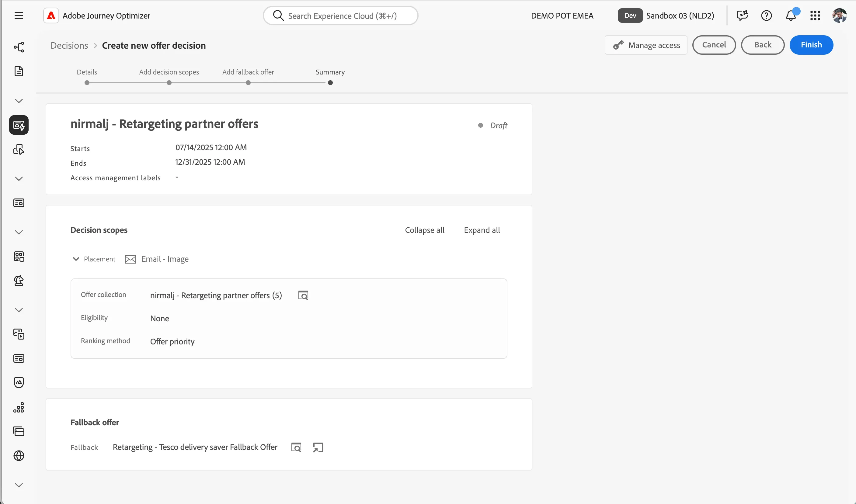Click the globe icon in sidebar

(x=19, y=456)
